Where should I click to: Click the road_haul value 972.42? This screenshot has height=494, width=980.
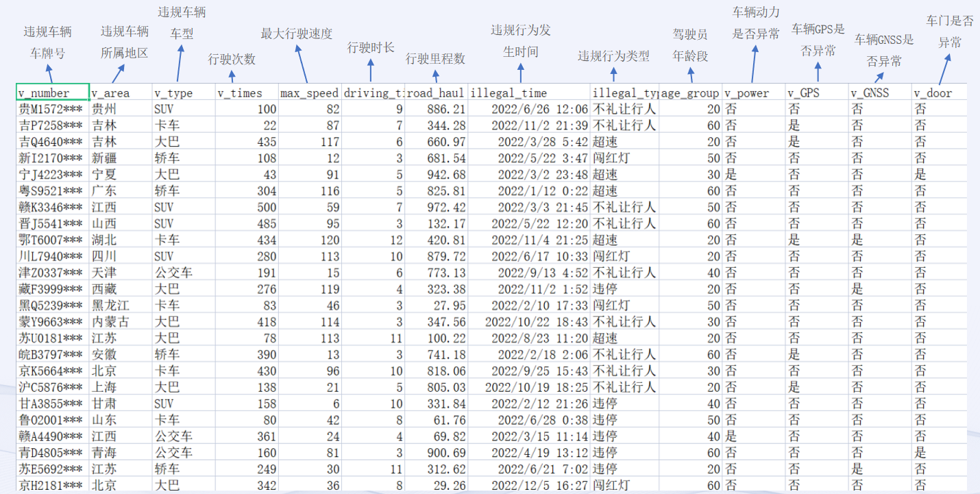coord(436,207)
